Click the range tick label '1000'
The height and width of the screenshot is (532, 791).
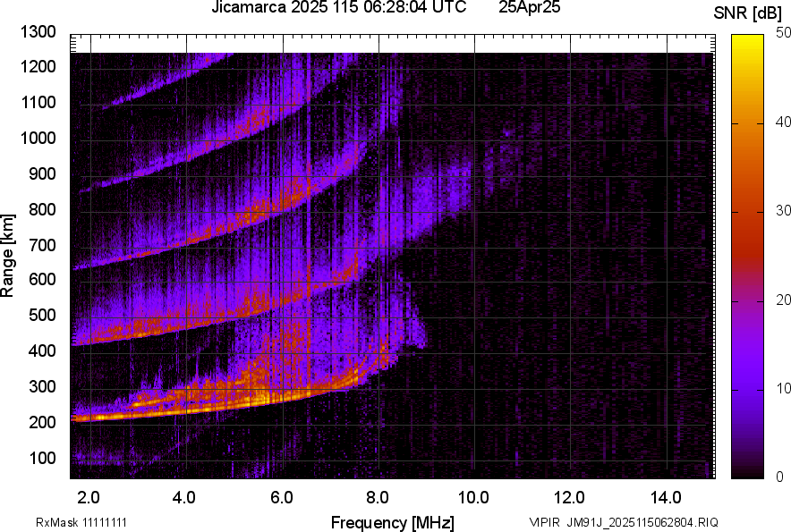pos(38,138)
